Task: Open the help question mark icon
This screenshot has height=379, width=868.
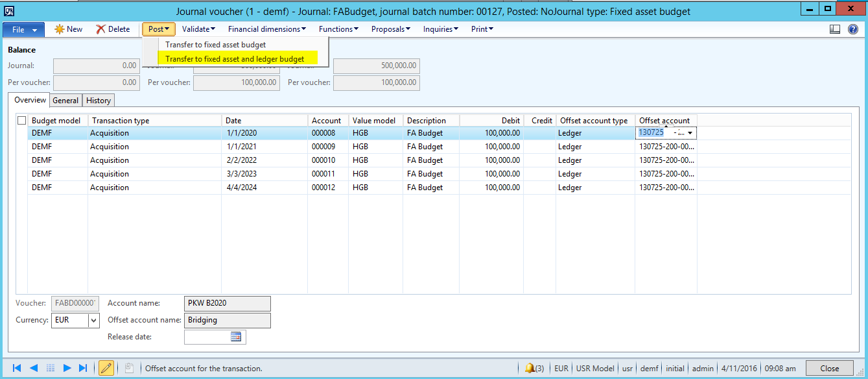Action: pyautogui.click(x=853, y=29)
